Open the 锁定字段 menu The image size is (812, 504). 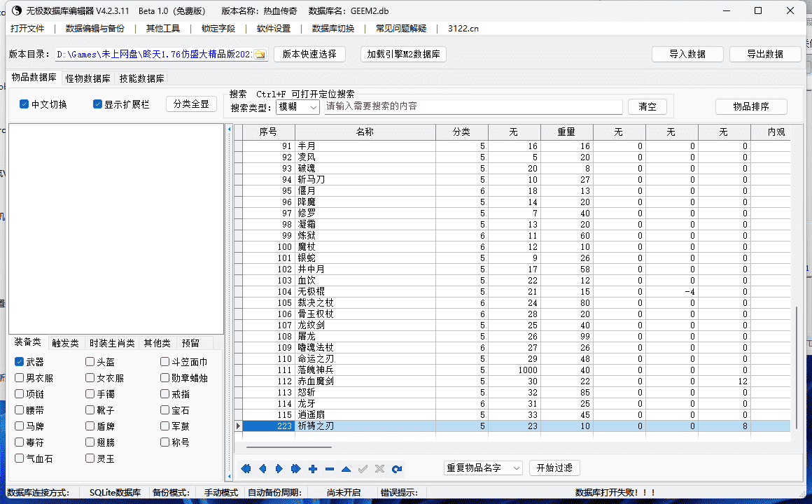(218, 29)
